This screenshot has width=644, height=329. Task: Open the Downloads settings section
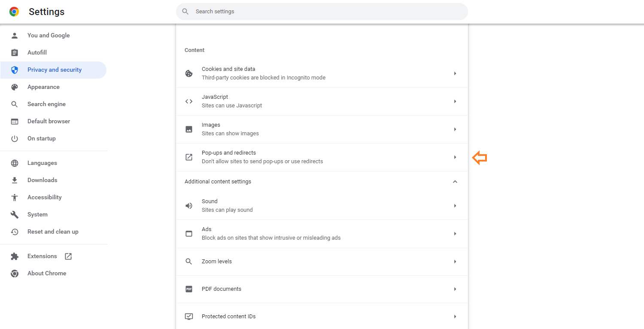coord(42,180)
